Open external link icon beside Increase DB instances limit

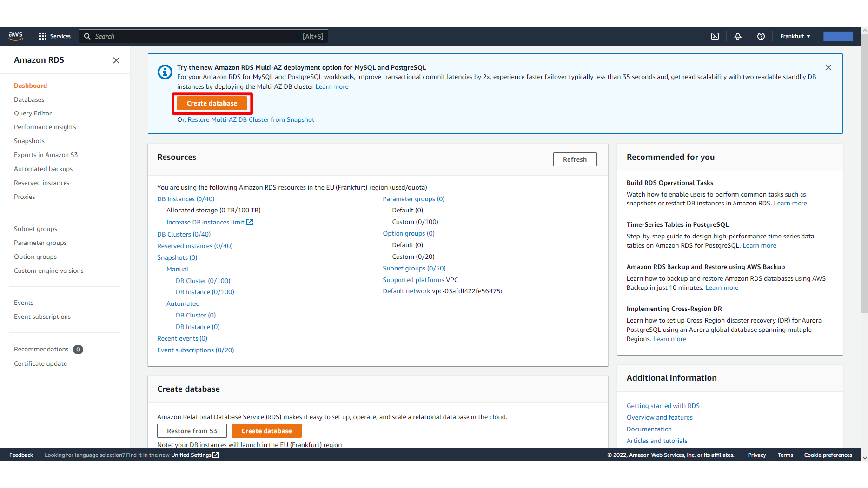[250, 222]
